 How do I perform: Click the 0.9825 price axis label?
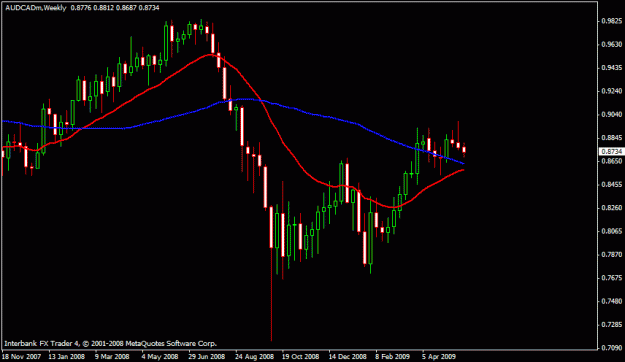pos(612,21)
